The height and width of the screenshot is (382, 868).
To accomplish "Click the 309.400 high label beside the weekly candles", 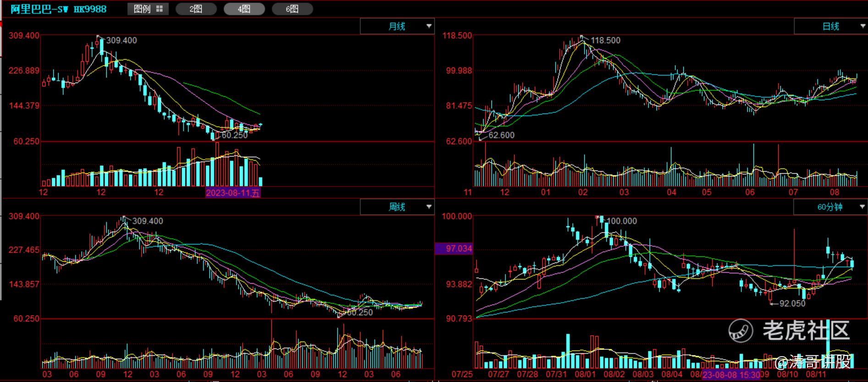I will (148, 221).
